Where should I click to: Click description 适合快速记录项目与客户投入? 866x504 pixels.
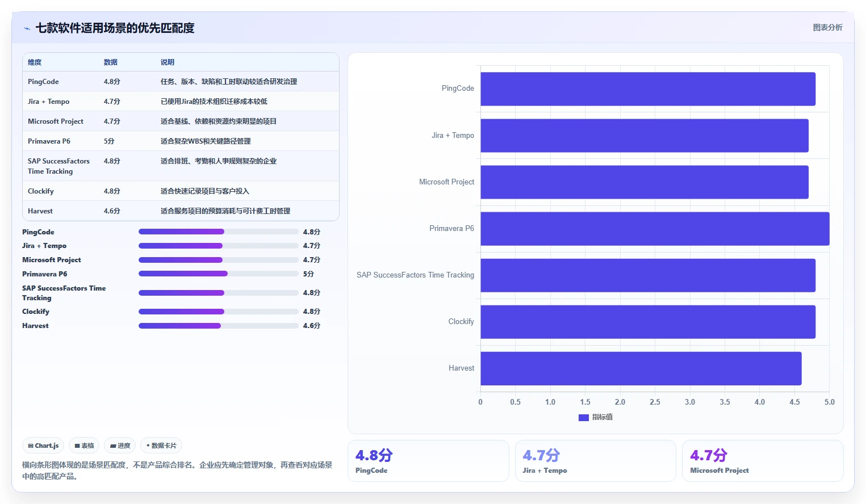(204, 191)
